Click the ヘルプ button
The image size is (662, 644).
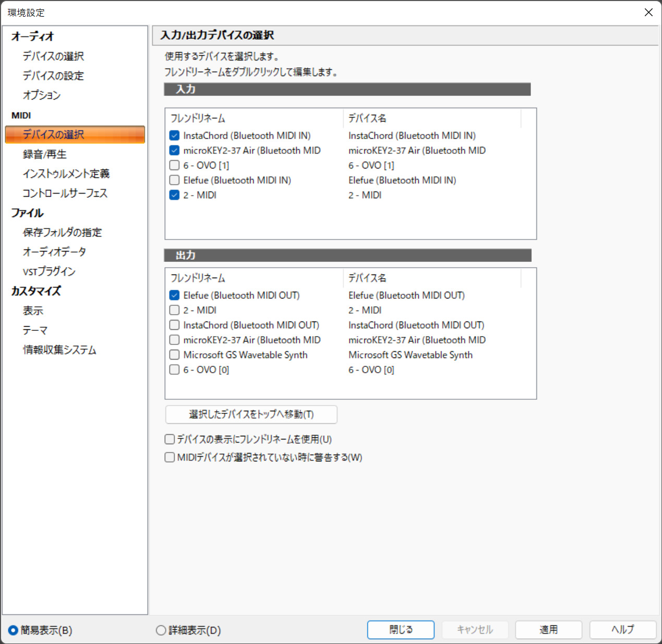click(x=623, y=629)
